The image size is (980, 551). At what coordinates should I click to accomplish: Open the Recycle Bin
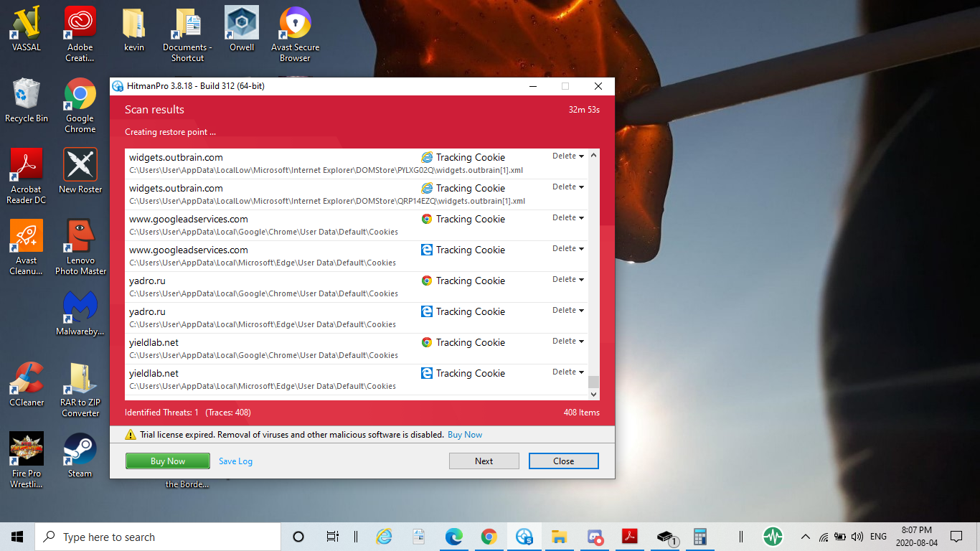click(27, 100)
